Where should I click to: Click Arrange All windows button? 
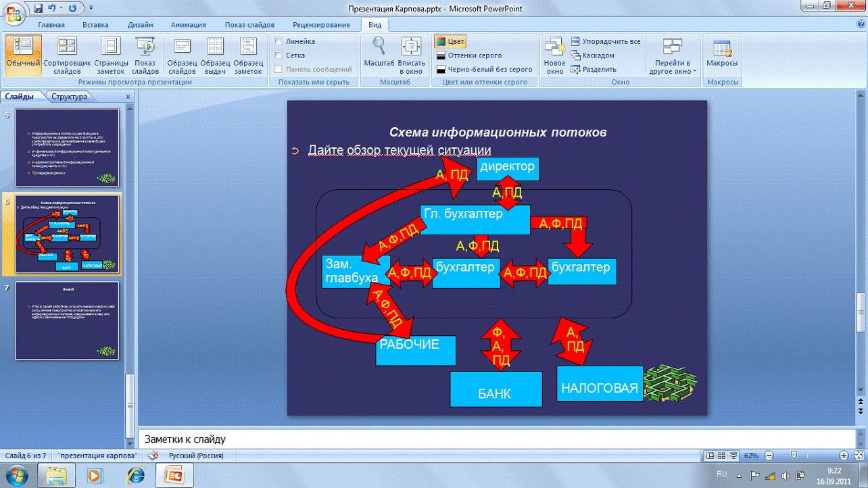(x=605, y=41)
